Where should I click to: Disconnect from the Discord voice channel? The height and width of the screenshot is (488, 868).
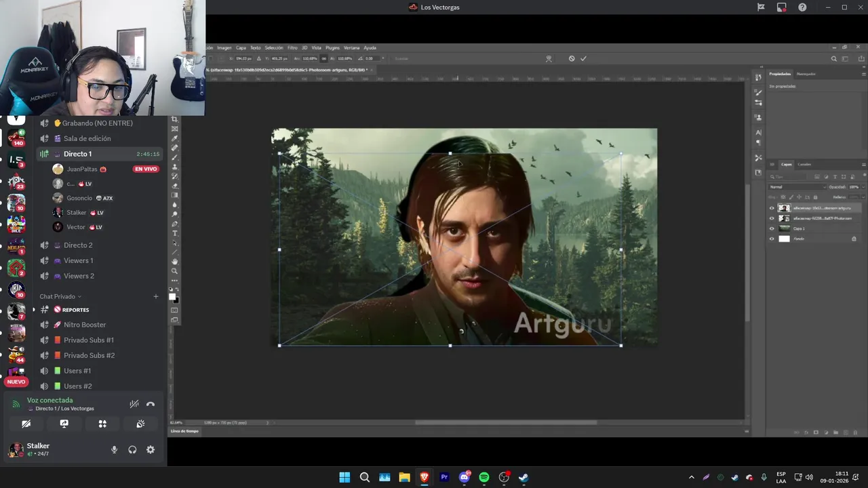[151, 404]
